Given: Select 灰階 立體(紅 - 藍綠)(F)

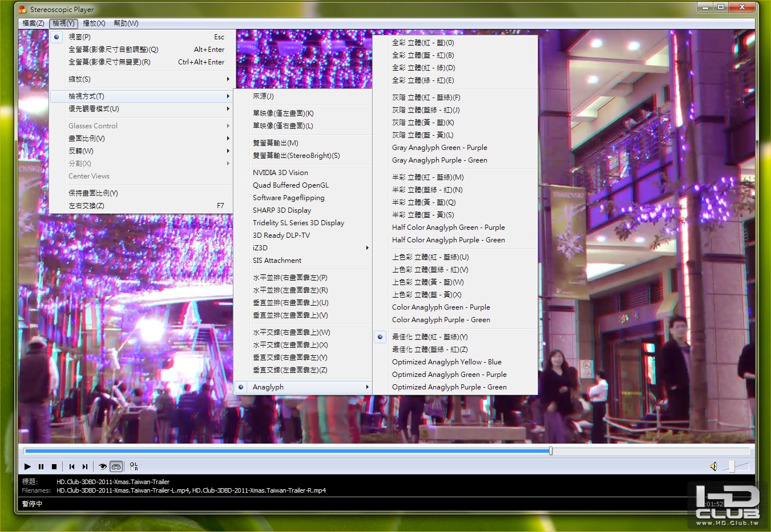Looking at the screenshot, I should tap(455, 98).
